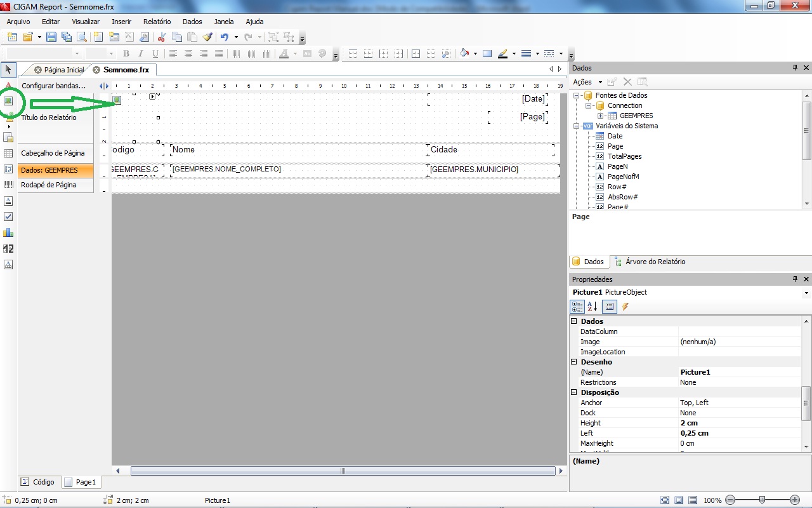The width and height of the screenshot is (812, 508).
Task: Show events with the lightning icon
Action: (625, 307)
